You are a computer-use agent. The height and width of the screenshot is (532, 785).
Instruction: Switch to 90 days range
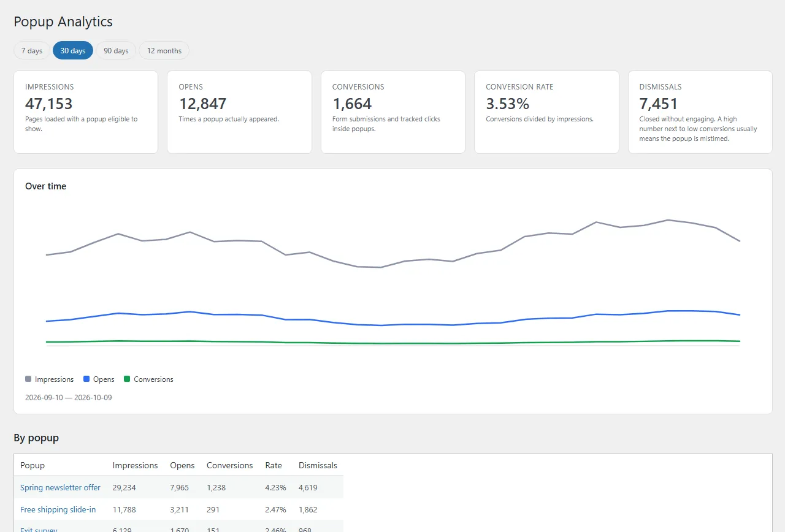[116, 51]
